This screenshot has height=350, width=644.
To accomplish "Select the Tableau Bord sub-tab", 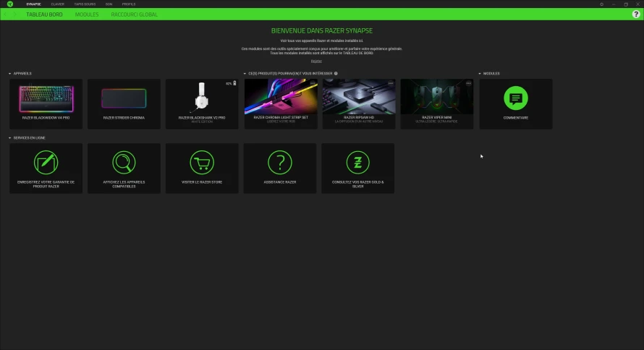I will (44, 14).
